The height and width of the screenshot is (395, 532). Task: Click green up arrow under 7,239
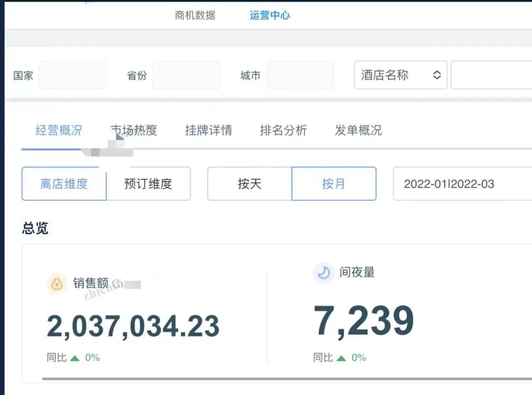point(341,358)
